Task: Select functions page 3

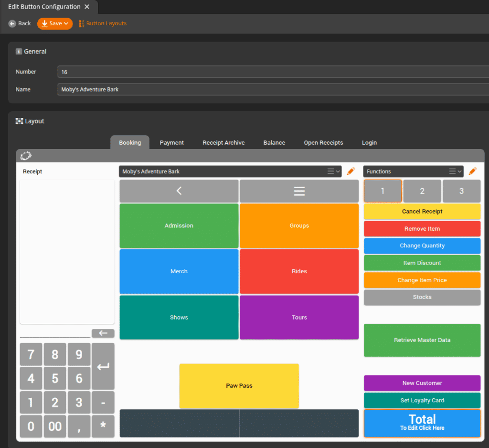Action: (462, 191)
